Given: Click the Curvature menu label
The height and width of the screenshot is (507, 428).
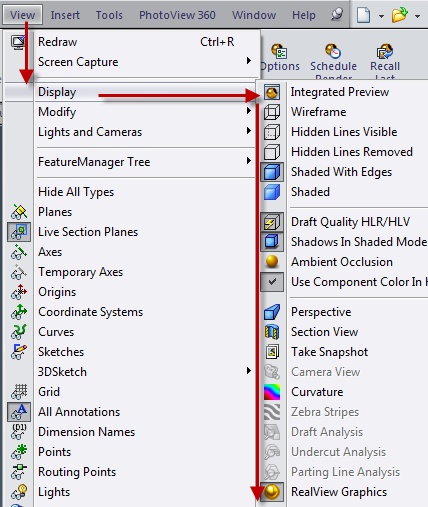Looking at the screenshot, I should click(317, 392).
